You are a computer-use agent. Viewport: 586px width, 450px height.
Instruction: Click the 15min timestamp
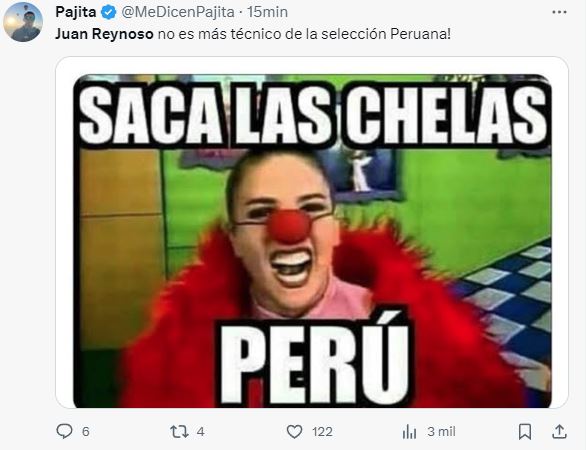pyautogui.click(x=267, y=12)
